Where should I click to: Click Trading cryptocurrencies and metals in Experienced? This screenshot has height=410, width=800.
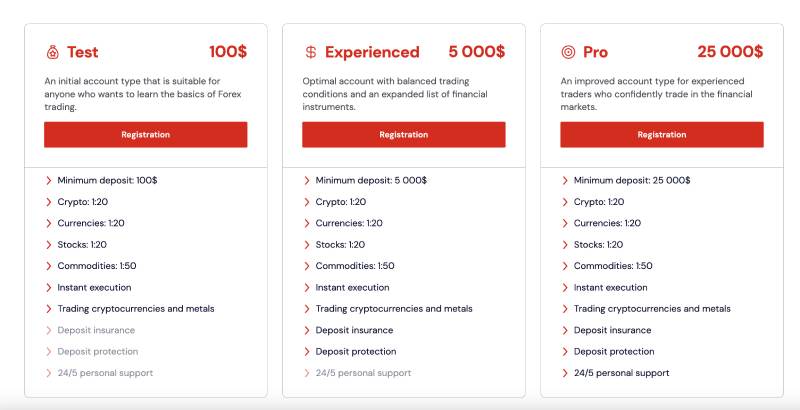(394, 309)
